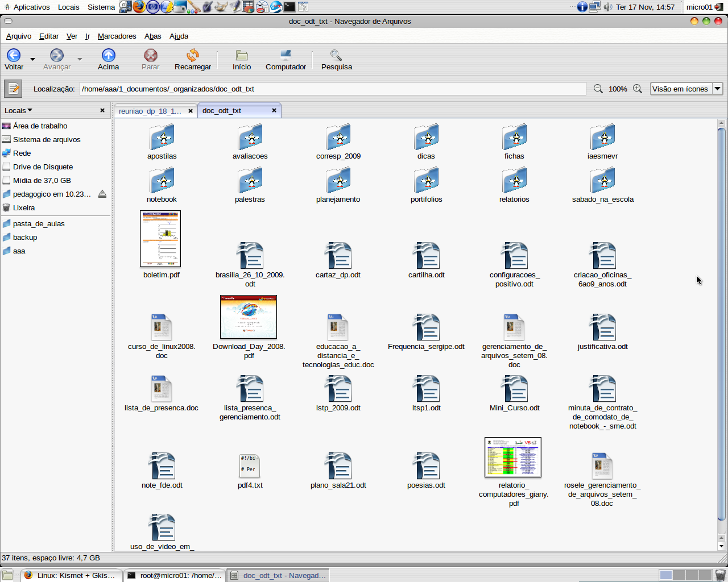The width and height of the screenshot is (728, 582).
Task: Select relatorio_computadores_giany.pdf thumbnail
Action: tap(513, 458)
